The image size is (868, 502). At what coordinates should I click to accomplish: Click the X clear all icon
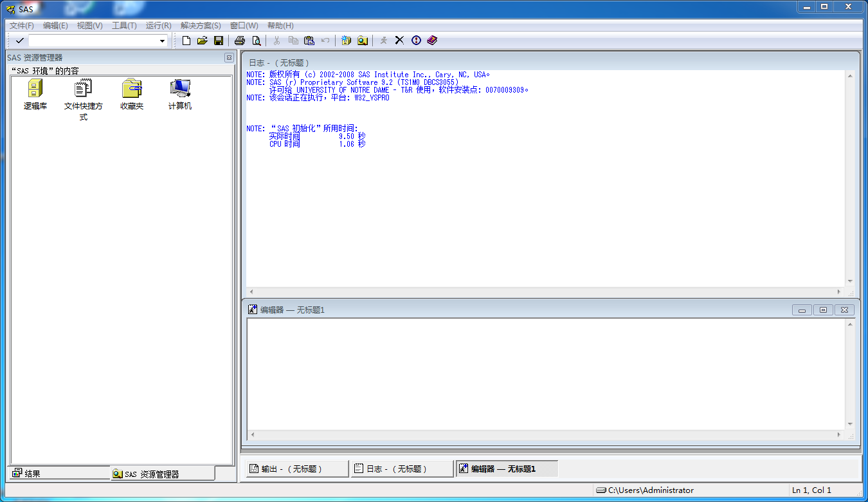tap(399, 41)
